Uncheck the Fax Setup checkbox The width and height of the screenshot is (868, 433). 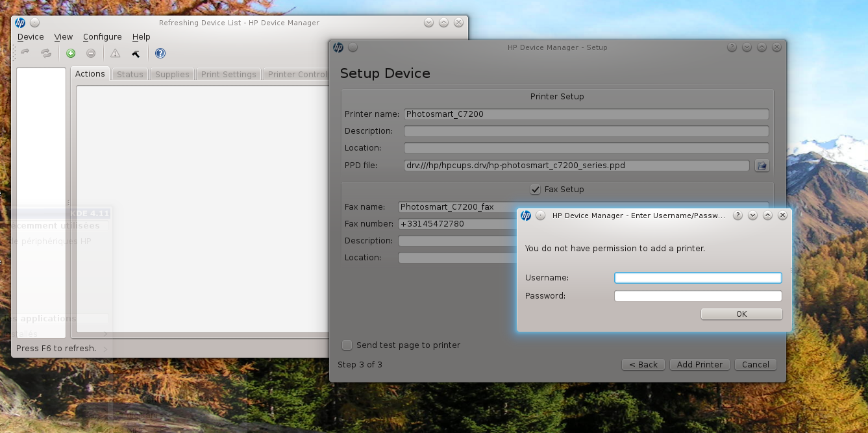[536, 190]
